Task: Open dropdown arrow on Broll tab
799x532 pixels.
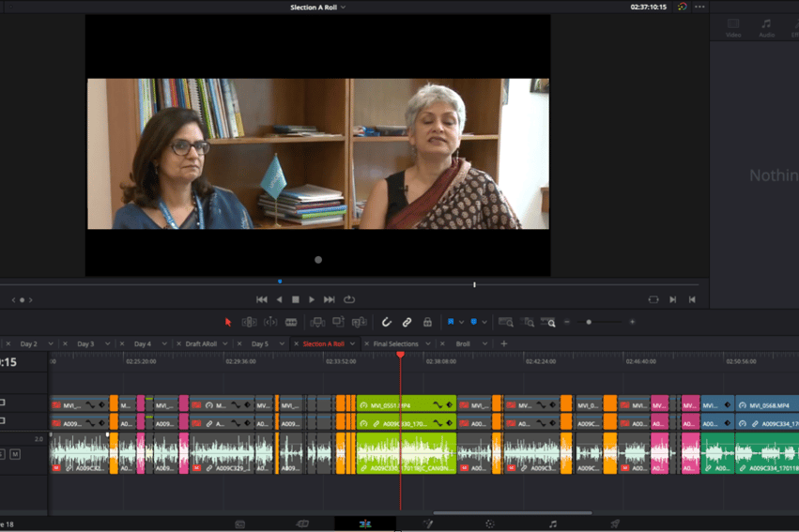Action: click(x=484, y=344)
